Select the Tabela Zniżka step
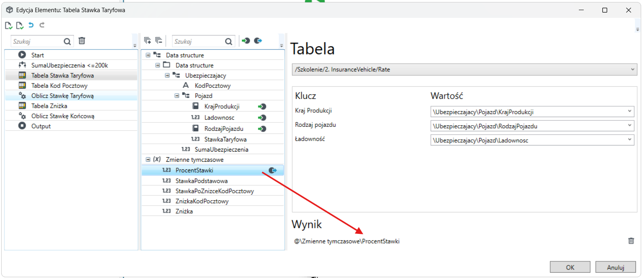The height and width of the screenshot is (278, 644). 71,106
